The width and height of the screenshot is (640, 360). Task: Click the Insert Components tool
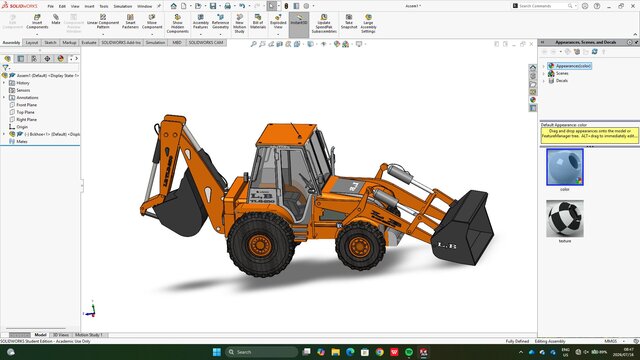click(37, 22)
